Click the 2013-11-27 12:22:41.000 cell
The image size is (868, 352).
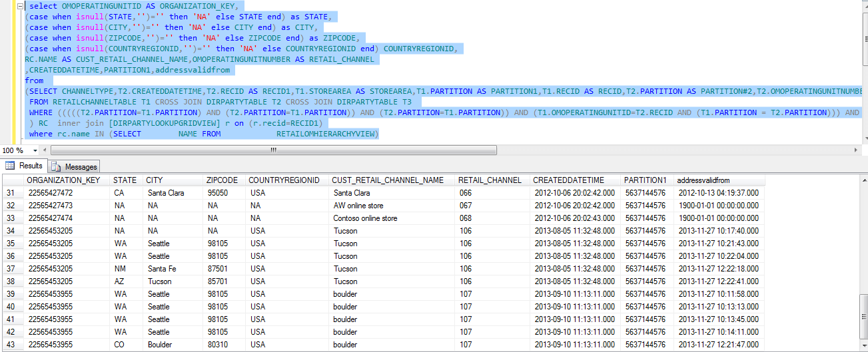[719, 281]
